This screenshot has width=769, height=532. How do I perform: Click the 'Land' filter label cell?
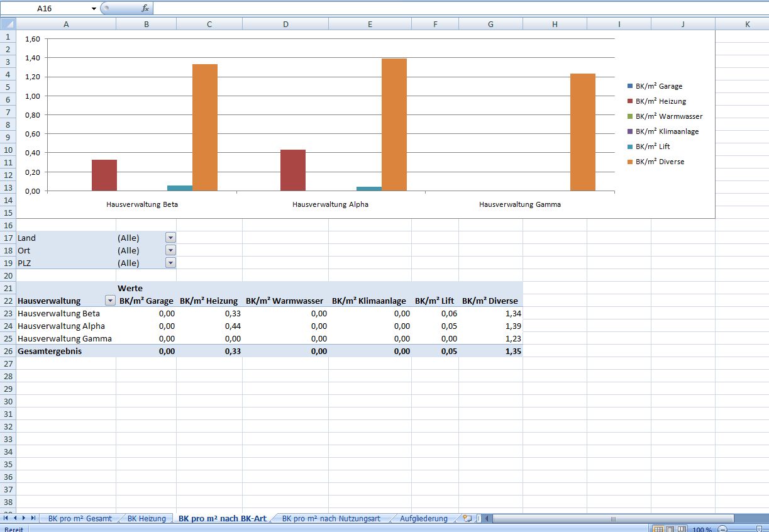(x=66, y=238)
